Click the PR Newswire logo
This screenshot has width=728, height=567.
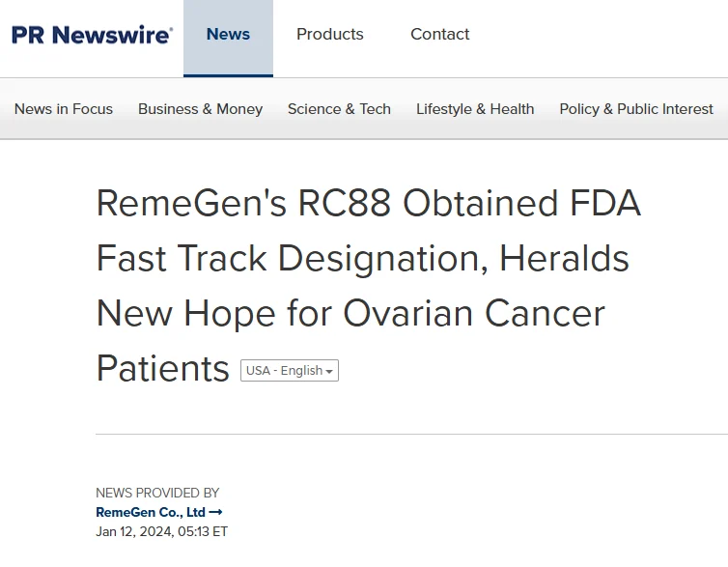pos(92,35)
